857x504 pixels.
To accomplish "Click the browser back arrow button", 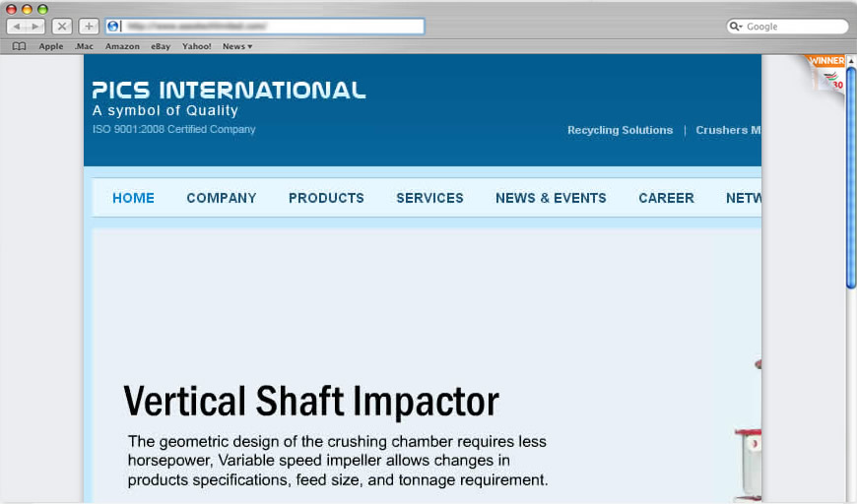I will [x=17, y=27].
